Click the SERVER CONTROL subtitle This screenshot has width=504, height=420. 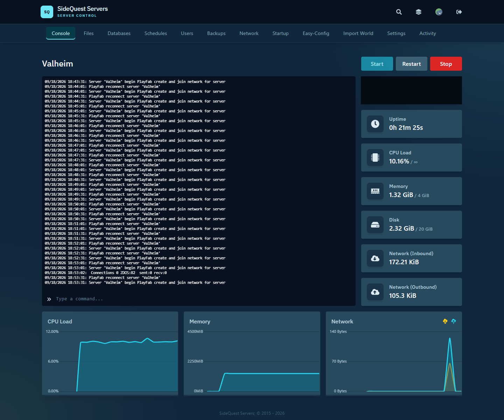click(77, 16)
